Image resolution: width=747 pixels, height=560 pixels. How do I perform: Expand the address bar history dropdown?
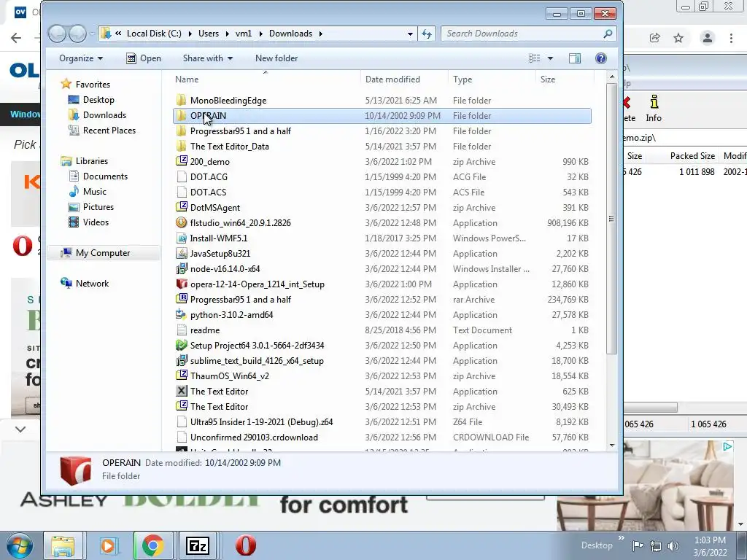coord(410,34)
